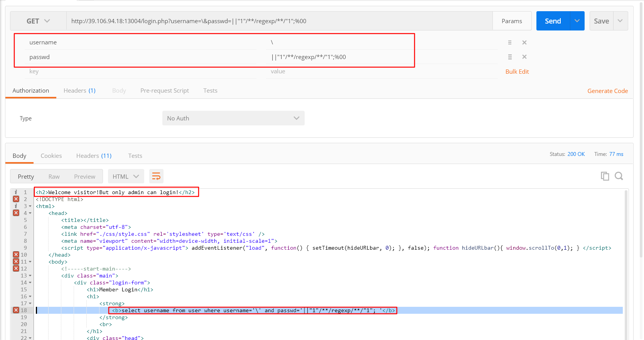
Task: Click the error marker on line 2
Action: click(x=16, y=199)
